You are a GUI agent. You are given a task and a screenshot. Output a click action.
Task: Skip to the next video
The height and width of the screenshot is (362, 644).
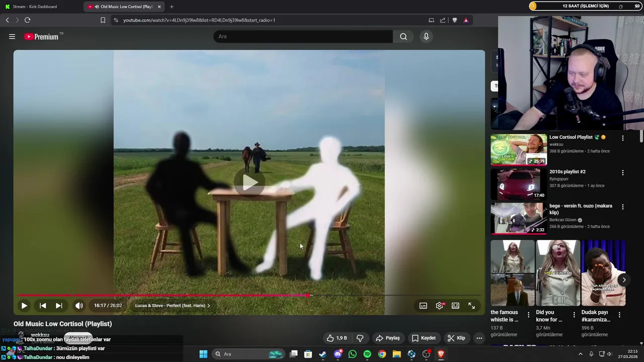(59, 305)
